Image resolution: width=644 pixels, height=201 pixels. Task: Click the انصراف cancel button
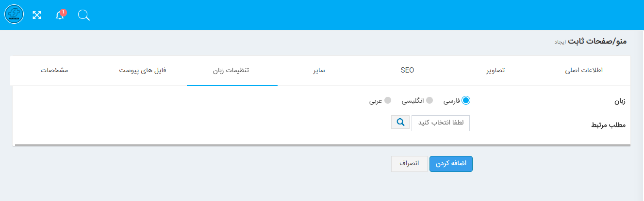409,164
